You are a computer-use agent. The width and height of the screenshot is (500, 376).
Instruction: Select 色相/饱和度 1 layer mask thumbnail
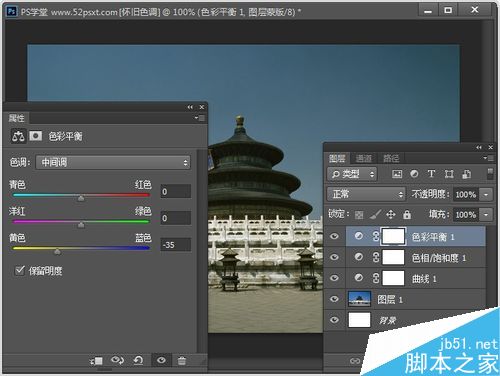393,257
